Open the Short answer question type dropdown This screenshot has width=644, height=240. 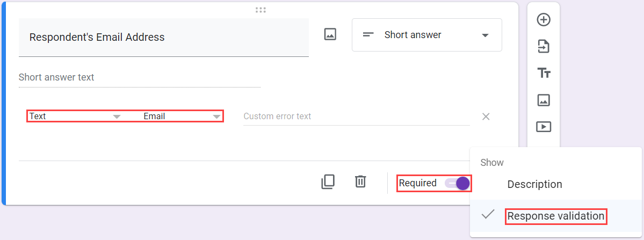click(426, 35)
